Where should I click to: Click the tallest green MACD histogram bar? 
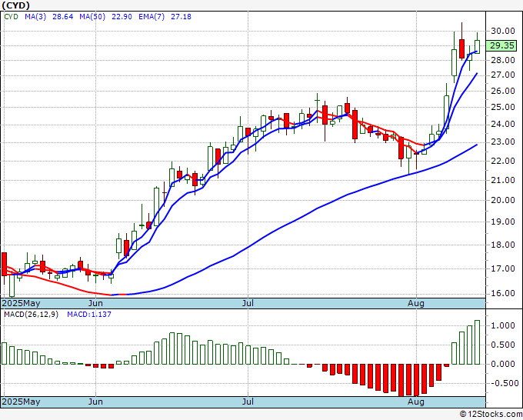[x=478, y=342]
